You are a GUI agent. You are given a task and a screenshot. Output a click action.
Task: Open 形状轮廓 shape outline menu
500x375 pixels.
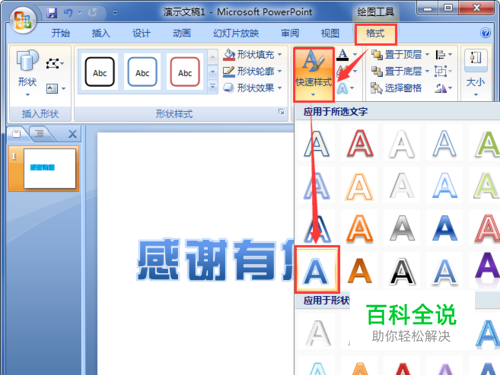252,71
